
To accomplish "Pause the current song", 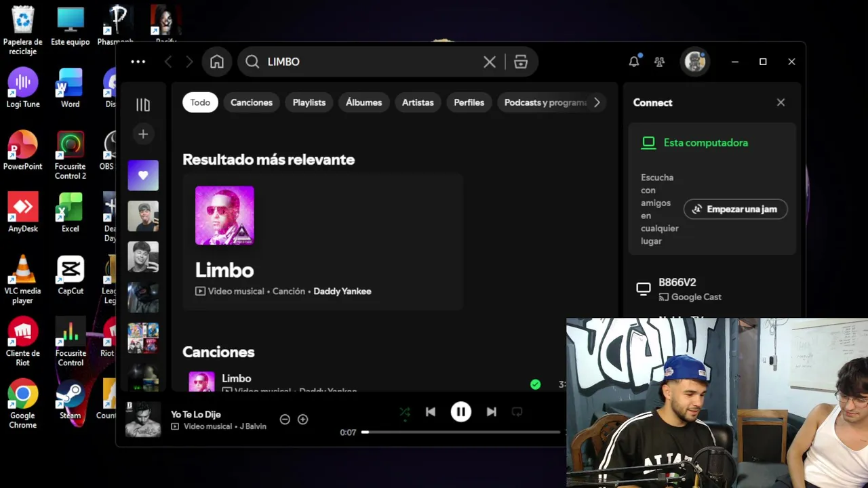I will (x=461, y=412).
